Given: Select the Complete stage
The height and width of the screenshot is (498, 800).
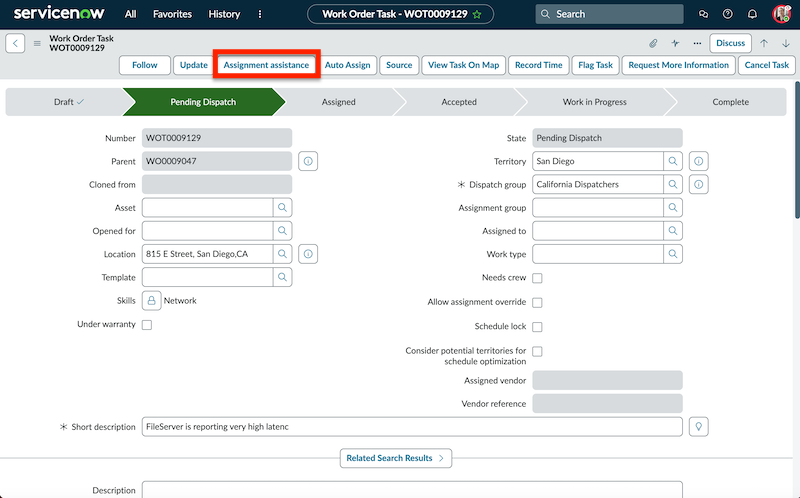Looking at the screenshot, I should 731,102.
